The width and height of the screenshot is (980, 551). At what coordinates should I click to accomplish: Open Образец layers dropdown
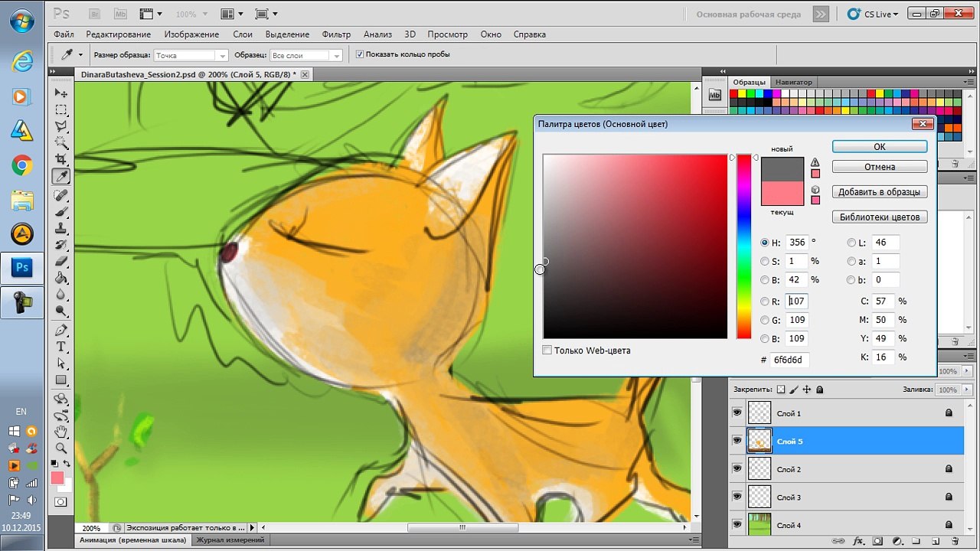pos(306,55)
